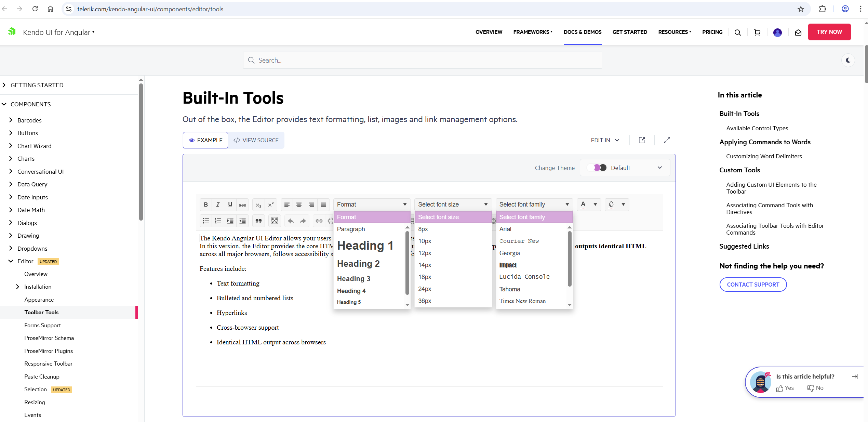
Task: Toggle strikethrough (abc) formatting
Action: 242,205
